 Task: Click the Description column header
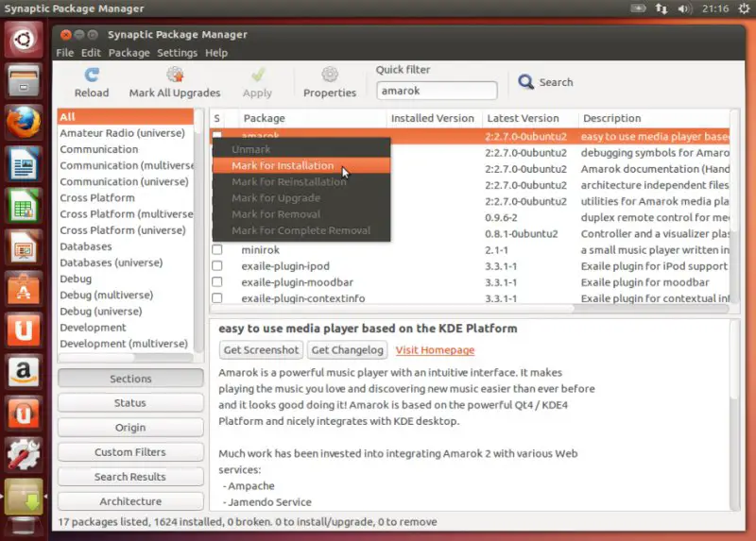654,119
